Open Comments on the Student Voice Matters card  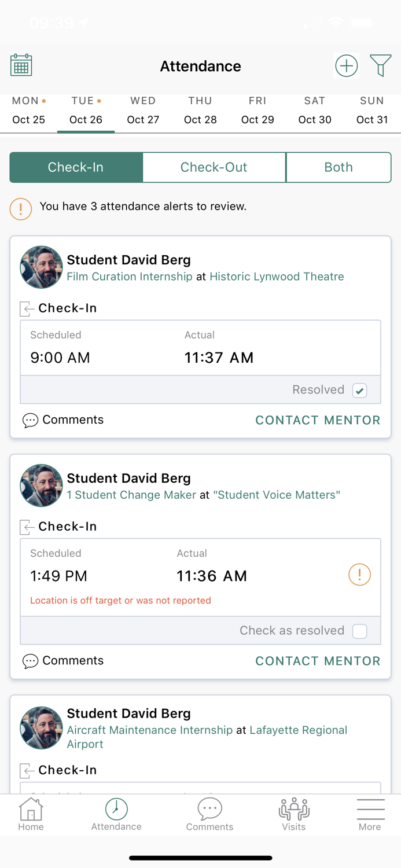[63, 661]
